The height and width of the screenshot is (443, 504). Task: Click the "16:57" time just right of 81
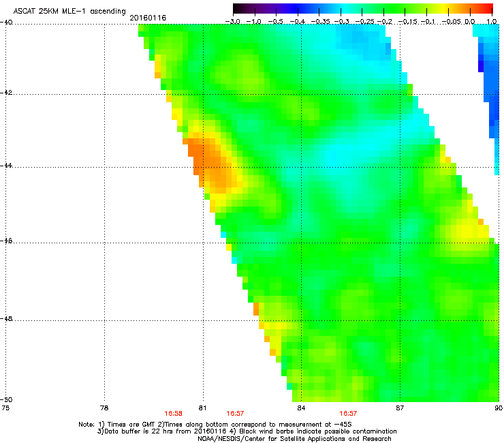[x=235, y=414]
